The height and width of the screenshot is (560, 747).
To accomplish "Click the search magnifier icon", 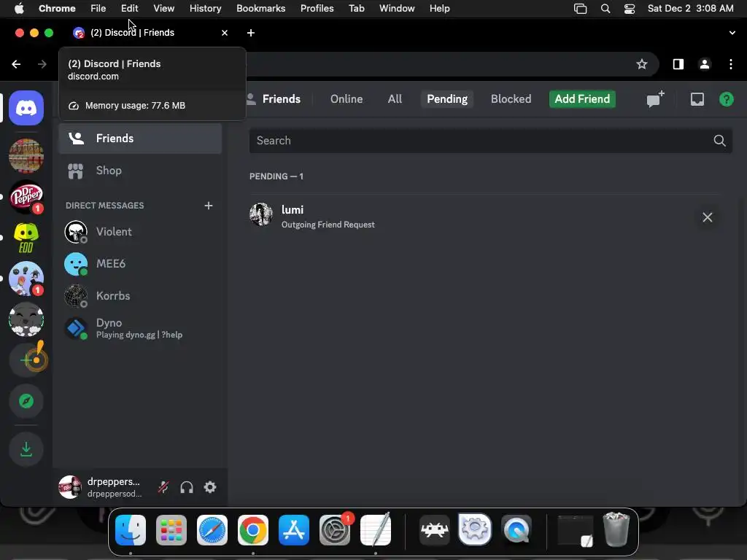I will (x=719, y=141).
